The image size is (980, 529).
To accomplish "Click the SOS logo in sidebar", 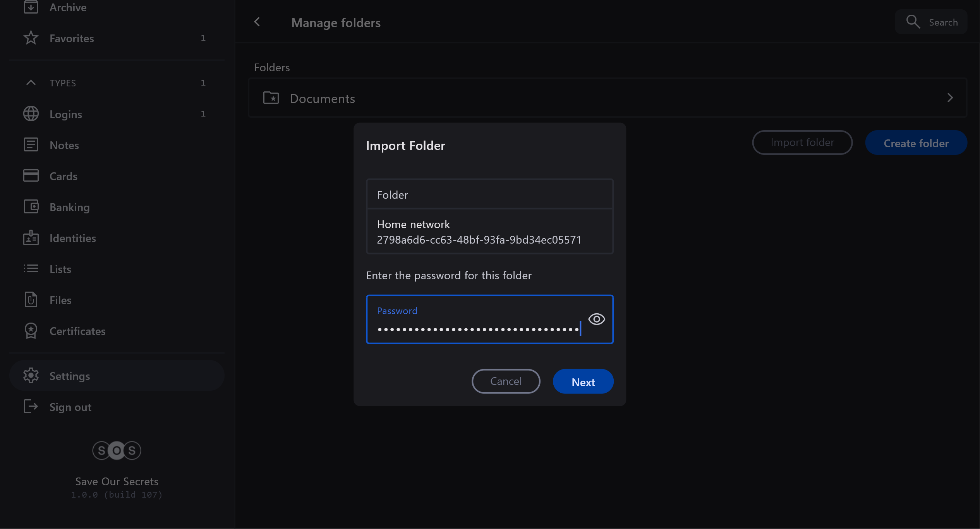I will (x=117, y=450).
